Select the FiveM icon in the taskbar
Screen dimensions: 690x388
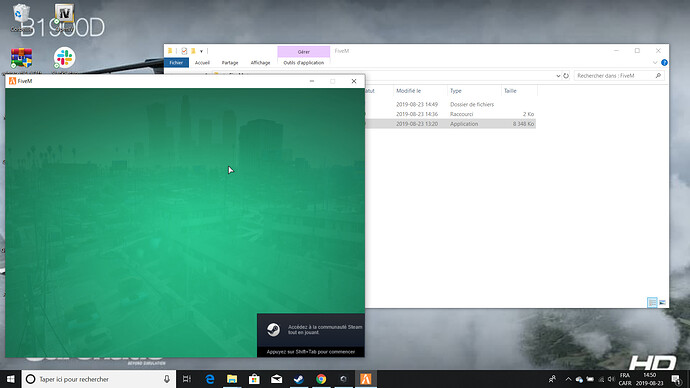[x=366, y=379]
